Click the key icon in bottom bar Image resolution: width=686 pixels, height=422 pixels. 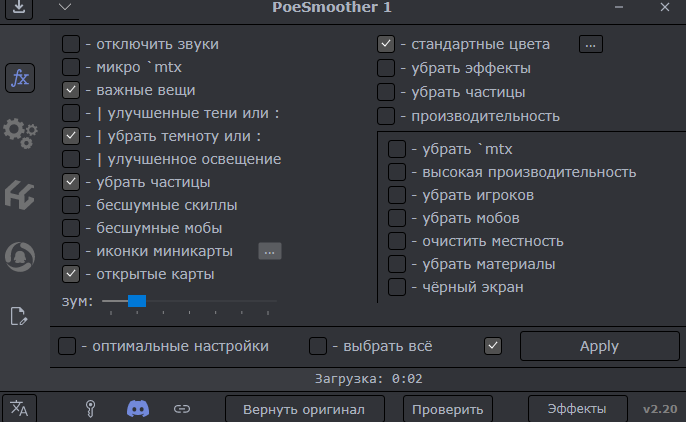(90, 409)
